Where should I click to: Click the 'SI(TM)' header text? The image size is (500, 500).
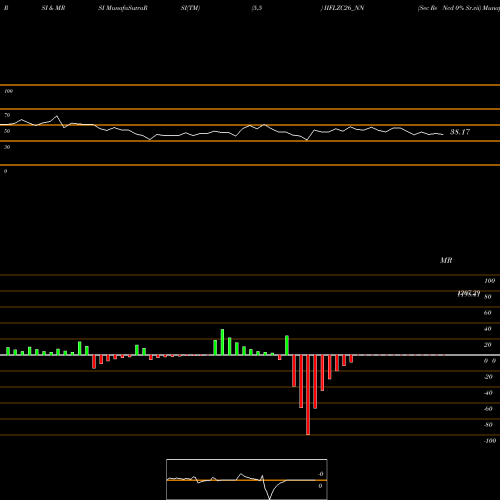tap(190, 8)
